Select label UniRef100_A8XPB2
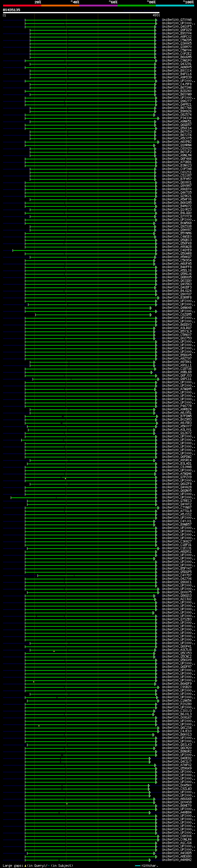The image size is (197, 868). pos(177,142)
